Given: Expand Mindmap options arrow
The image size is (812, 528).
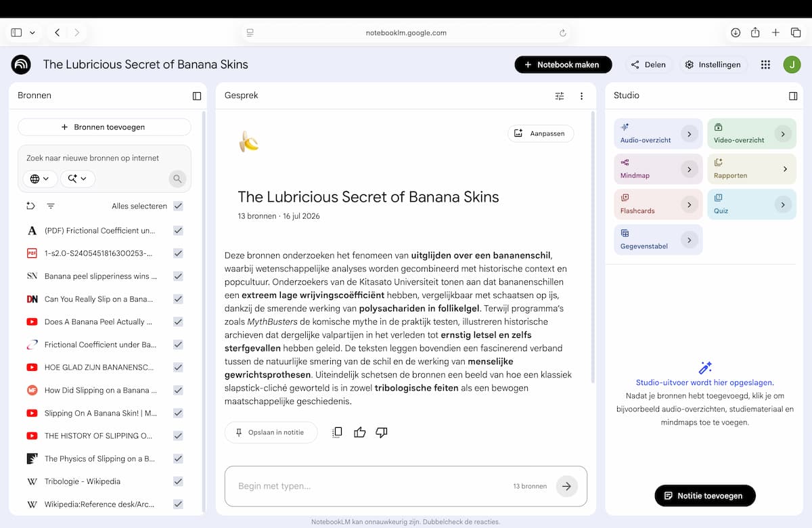Looking at the screenshot, I should pos(689,169).
